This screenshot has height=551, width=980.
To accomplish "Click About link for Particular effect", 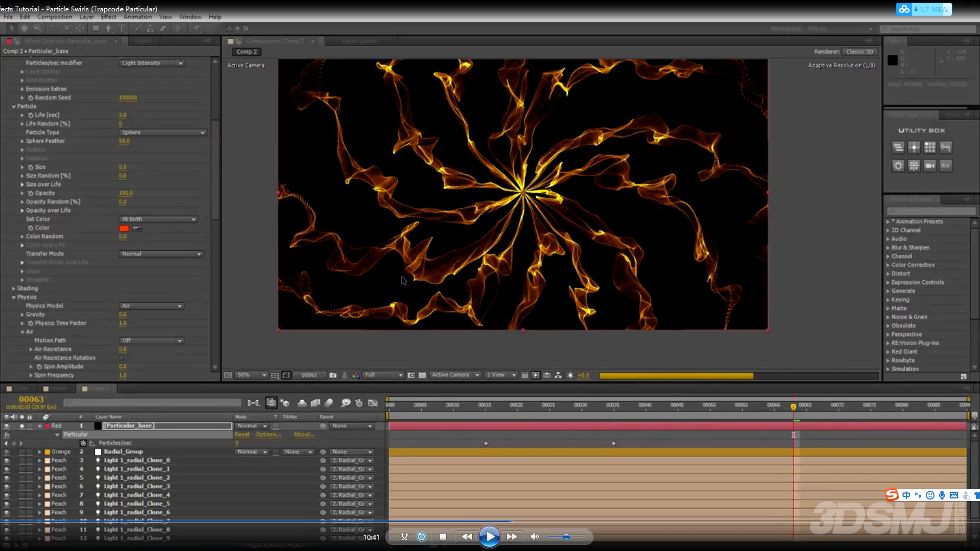I will tap(304, 435).
